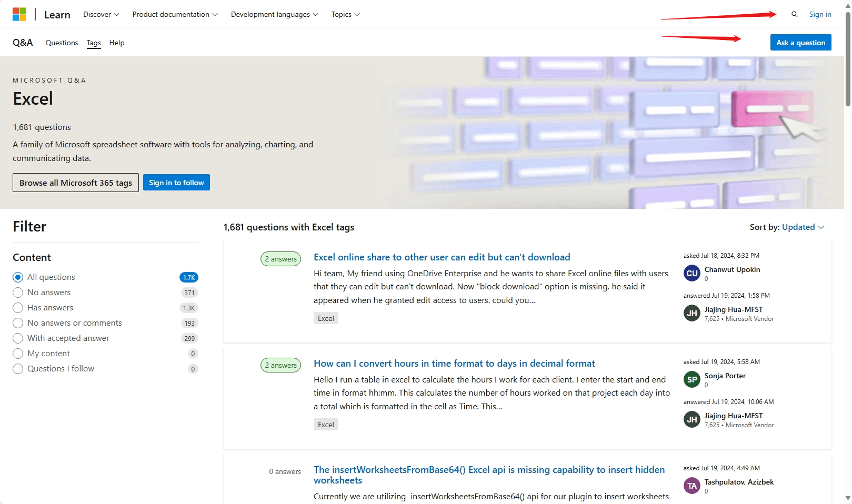Expand the Topics dropdown

coord(345,14)
